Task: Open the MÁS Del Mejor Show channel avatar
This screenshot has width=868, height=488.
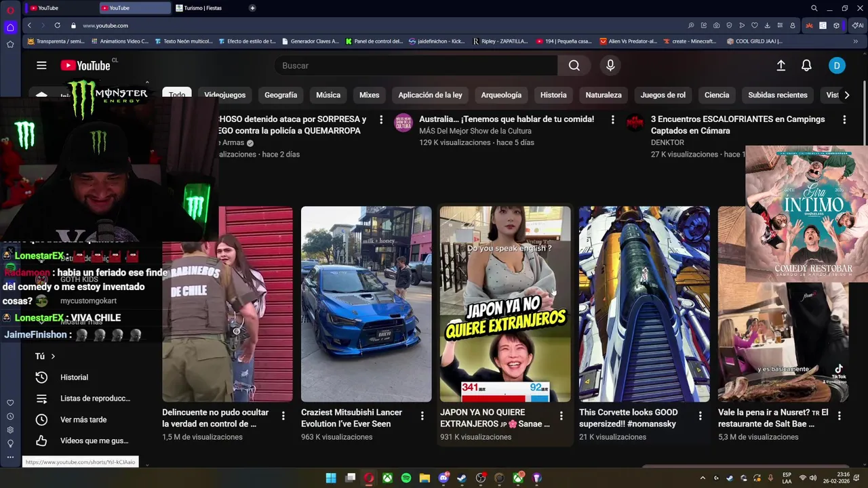Action: [x=403, y=122]
